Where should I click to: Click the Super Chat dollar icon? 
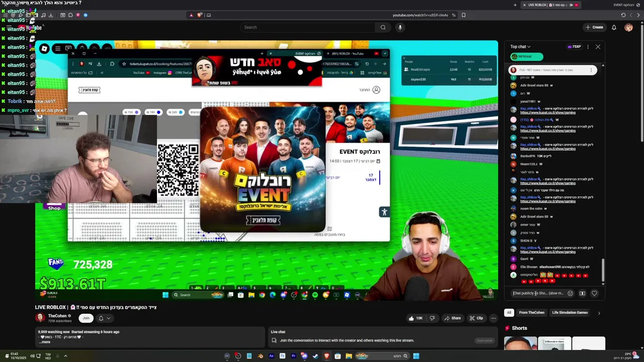click(582, 293)
